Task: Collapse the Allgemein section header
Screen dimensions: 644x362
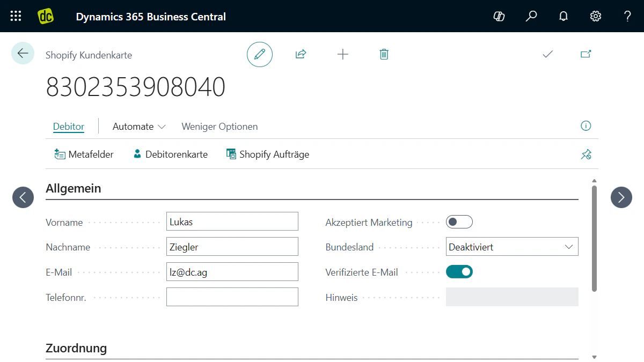Action: (x=74, y=188)
